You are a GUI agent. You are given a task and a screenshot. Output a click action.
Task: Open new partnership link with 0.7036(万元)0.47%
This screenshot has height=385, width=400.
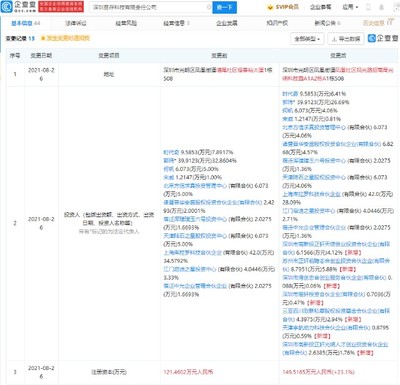point(323,294)
